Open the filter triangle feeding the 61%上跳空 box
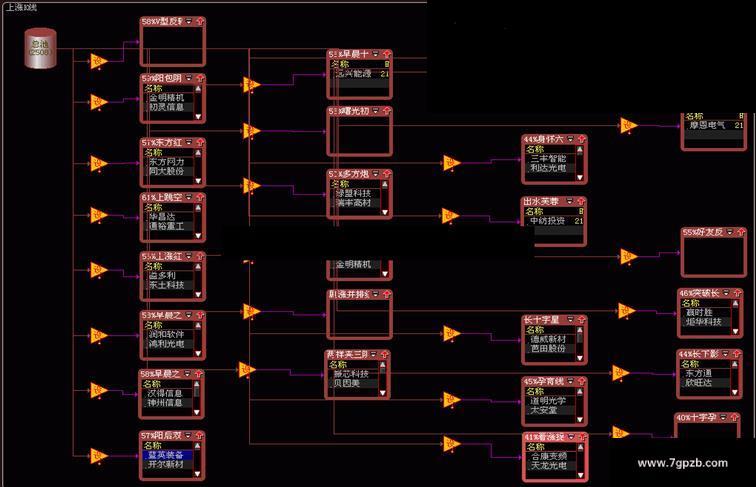This screenshot has height=487, width=756. tap(99, 215)
